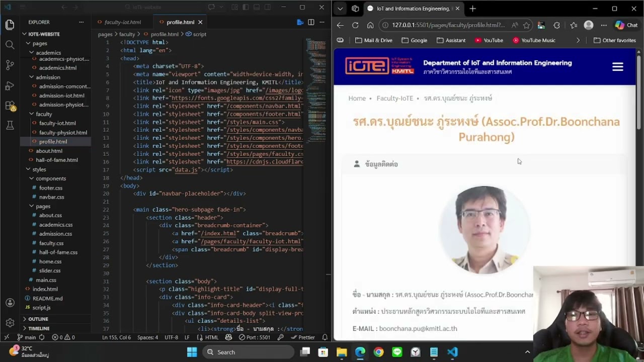Click the VS Code command center search box
This screenshot has width=644, height=362.
pyautogui.click(x=143, y=8)
